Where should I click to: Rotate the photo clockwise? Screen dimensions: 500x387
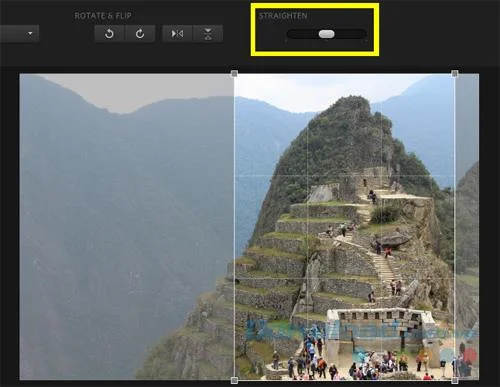pyautogui.click(x=140, y=34)
